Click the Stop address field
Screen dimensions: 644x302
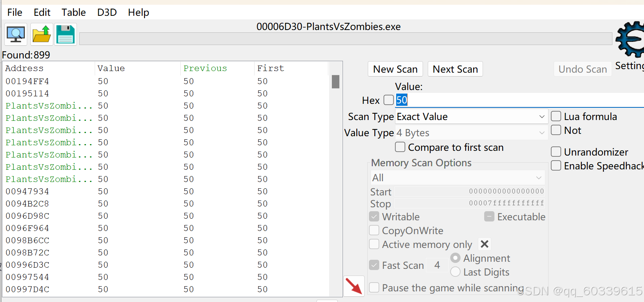[470, 203]
